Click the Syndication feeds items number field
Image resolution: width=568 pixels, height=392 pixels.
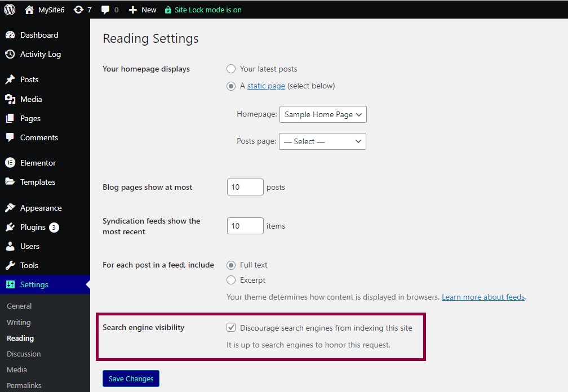[x=245, y=226]
